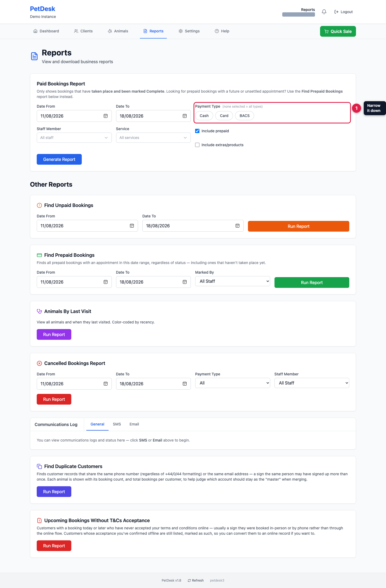Open calendar picker for Unpaid Bookings Date To
This screenshot has width=386, height=588.
237,226
